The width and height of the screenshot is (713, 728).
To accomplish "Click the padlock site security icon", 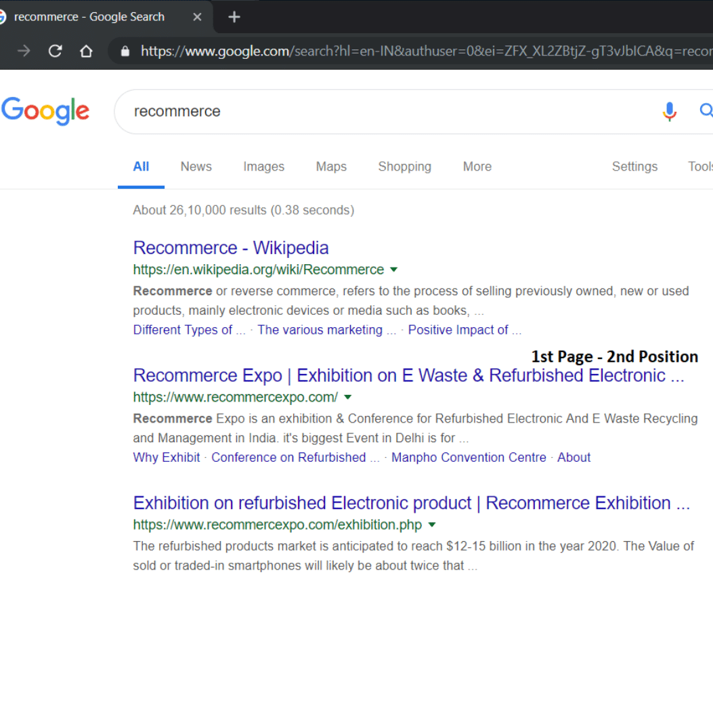I will click(x=125, y=51).
